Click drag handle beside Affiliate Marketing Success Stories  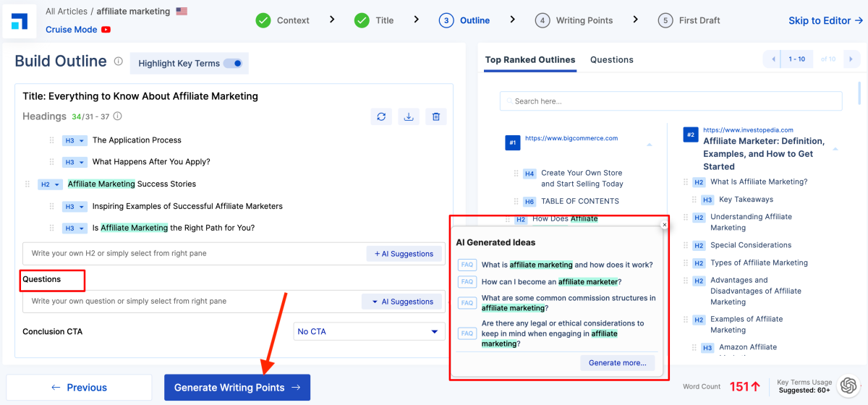pyautogui.click(x=27, y=184)
